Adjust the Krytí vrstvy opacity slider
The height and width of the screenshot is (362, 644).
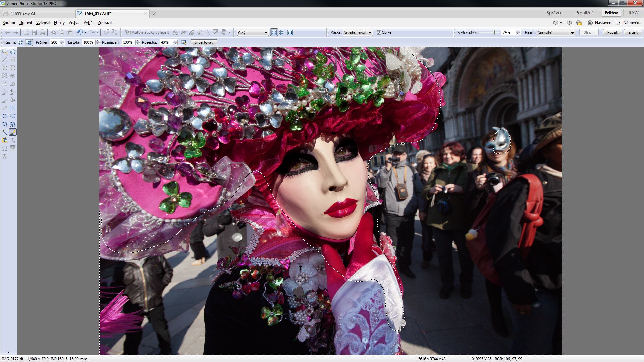[x=494, y=32]
